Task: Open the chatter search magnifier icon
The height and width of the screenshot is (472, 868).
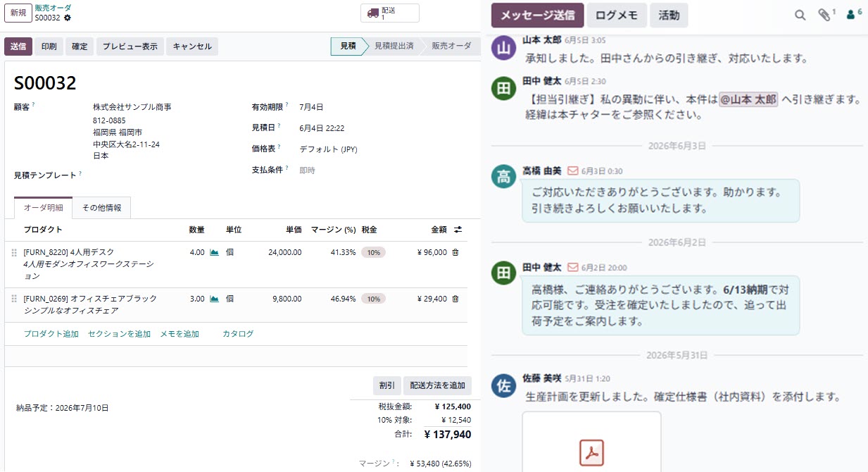Action: (x=800, y=15)
